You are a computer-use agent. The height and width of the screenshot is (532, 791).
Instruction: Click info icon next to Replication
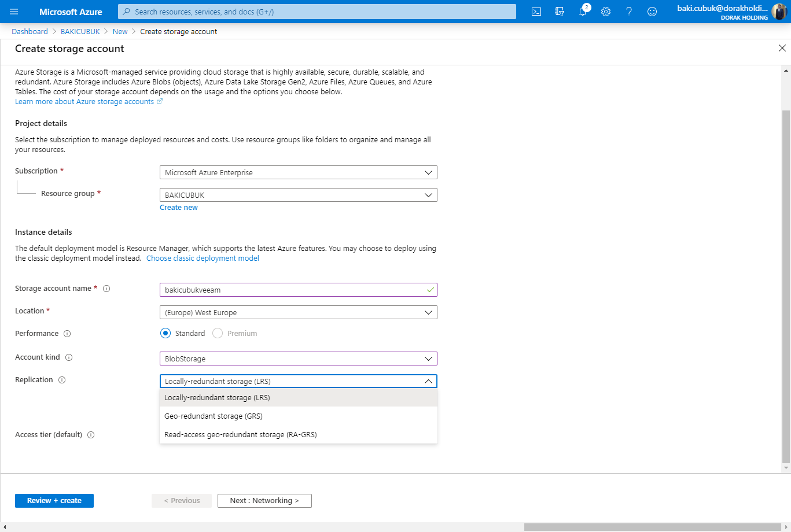[x=62, y=380]
